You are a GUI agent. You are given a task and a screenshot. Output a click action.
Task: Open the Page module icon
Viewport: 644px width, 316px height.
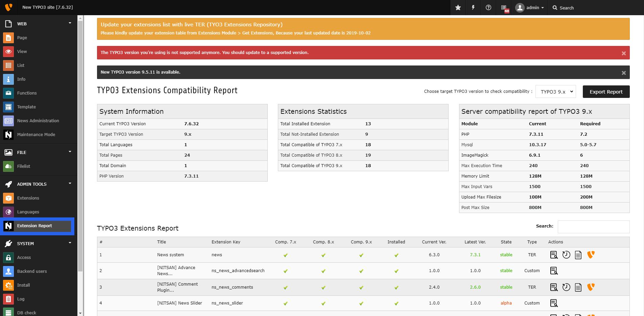(x=8, y=37)
